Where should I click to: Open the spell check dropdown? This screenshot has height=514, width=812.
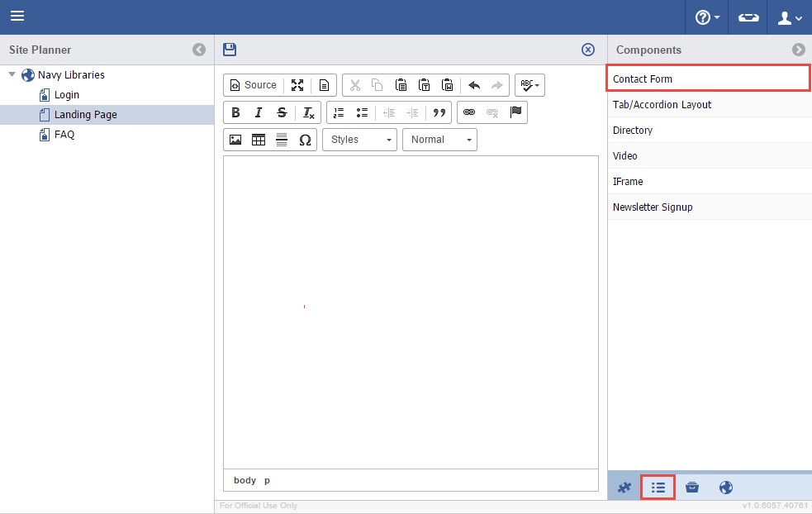tap(529, 85)
